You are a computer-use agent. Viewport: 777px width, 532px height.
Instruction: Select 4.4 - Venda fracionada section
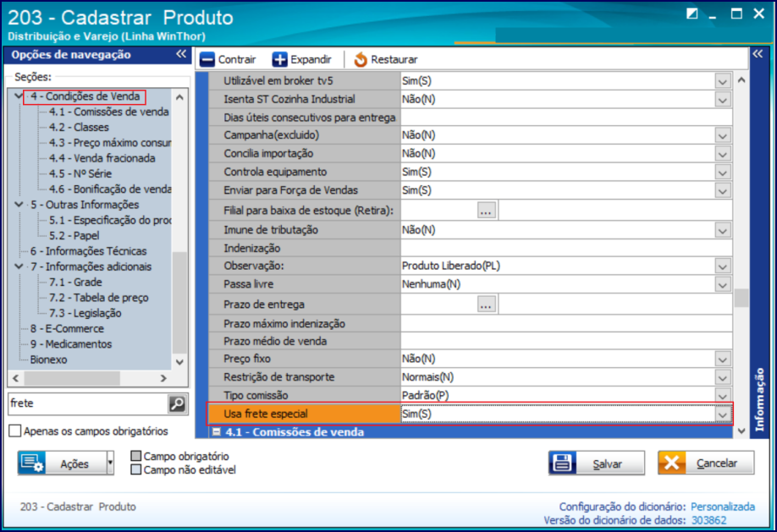pyautogui.click(x=102, y=158)
